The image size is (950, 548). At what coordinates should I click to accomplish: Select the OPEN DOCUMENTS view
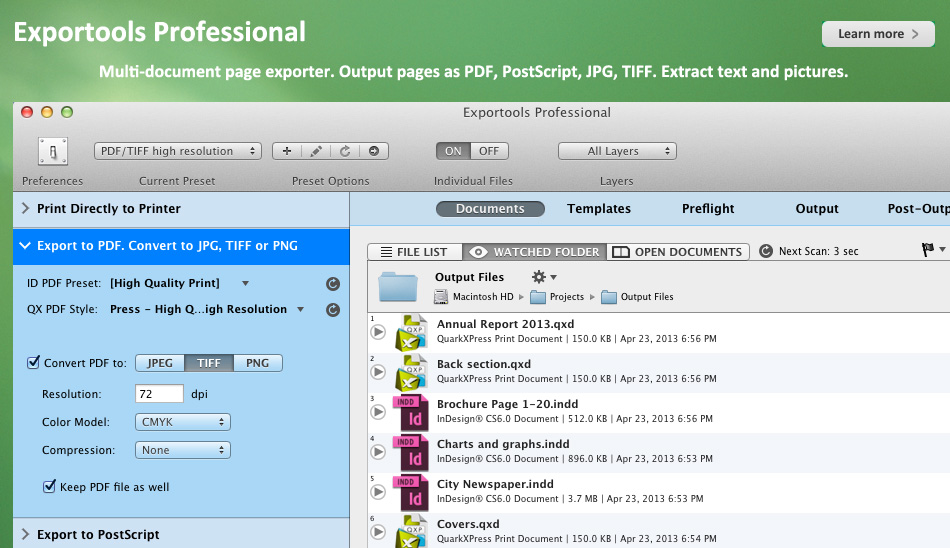[x=678, y=252]
